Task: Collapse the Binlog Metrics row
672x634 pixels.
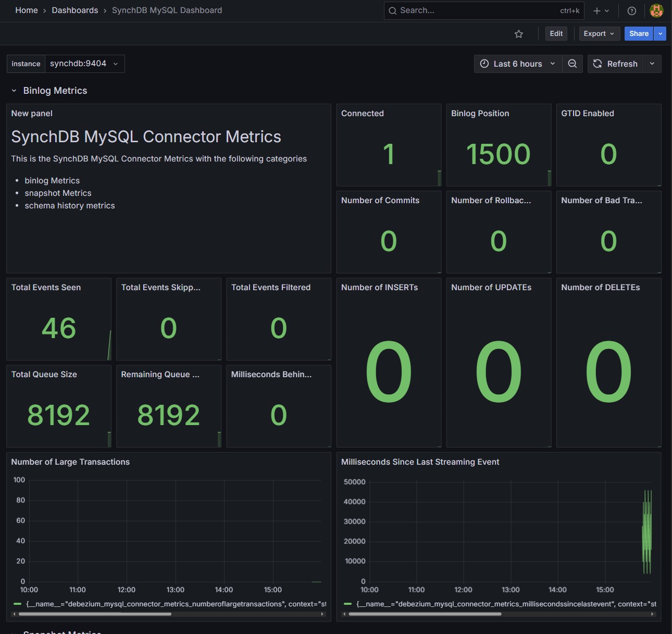Action: (14, 91)
